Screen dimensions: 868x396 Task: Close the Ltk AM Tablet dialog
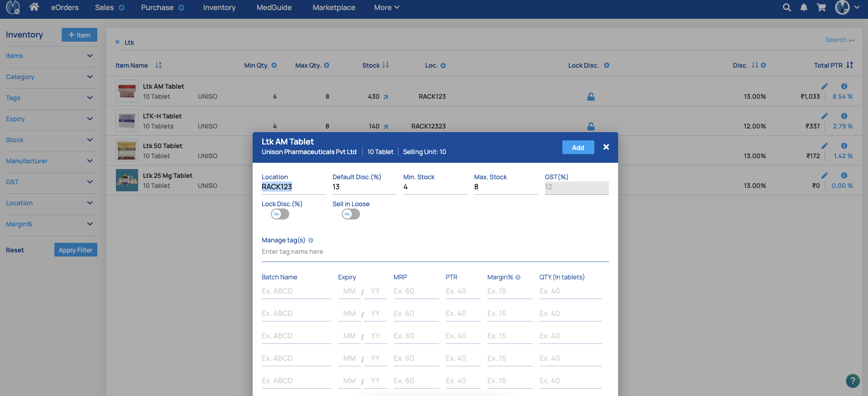[606, 147]
